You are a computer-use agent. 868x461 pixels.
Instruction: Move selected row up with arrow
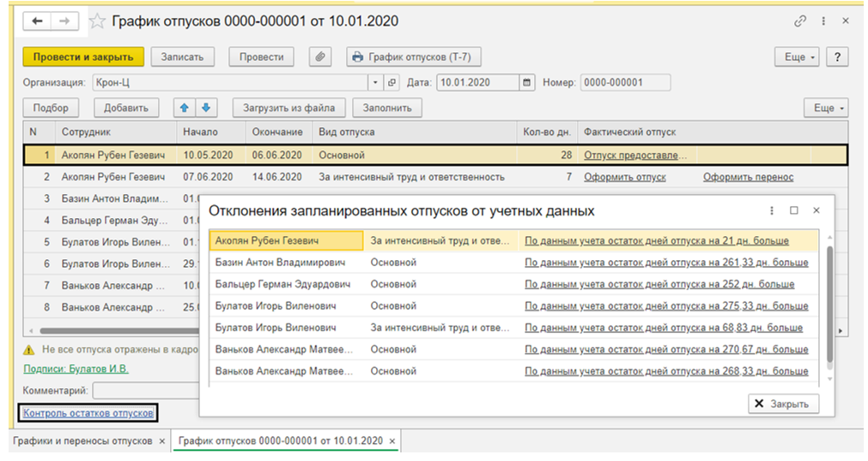[185, 107]
